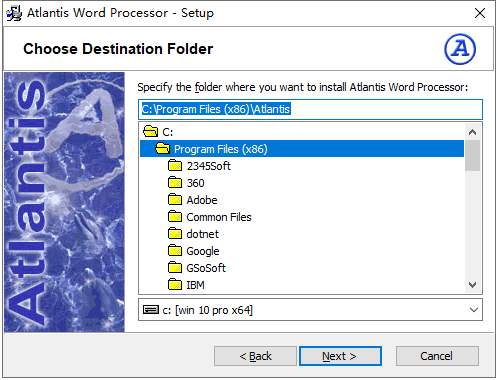The width and height of the screenshot is (498, 380).
Task: Select the 2345Soft folder name
Action: 208,166
